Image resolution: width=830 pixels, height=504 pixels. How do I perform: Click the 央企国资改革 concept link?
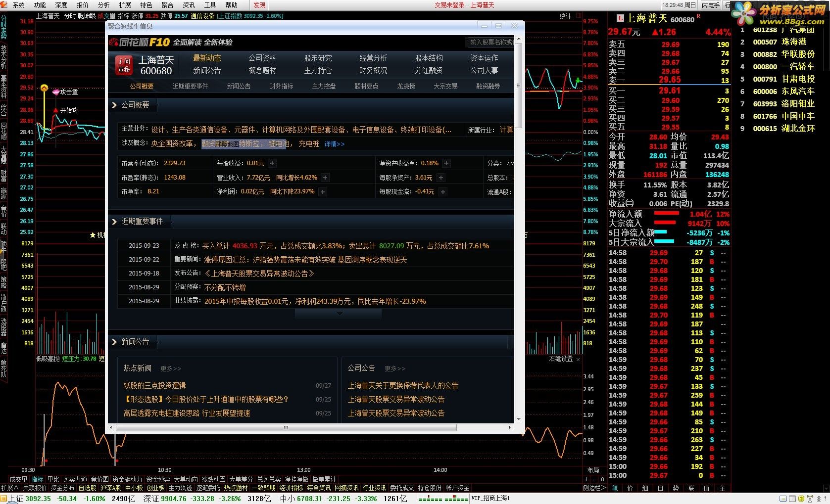pyautogui.click(x=172, y=143)
